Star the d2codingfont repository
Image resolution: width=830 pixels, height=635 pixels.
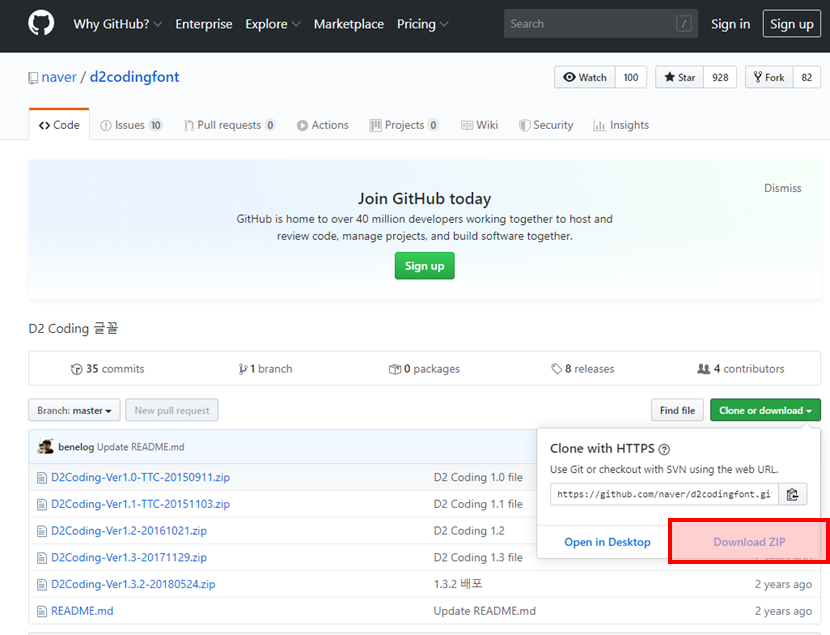[x=680, y=77]
